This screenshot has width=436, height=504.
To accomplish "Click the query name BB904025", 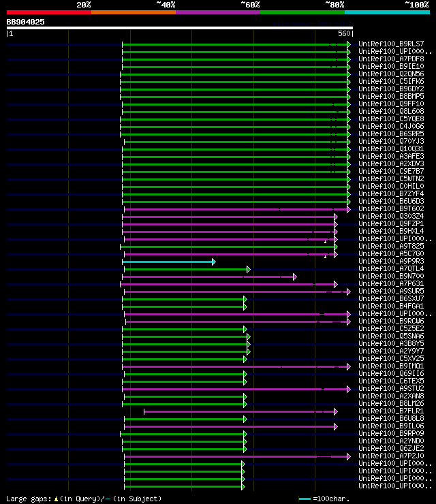I will pyautogui.click(x=25, y=22).
